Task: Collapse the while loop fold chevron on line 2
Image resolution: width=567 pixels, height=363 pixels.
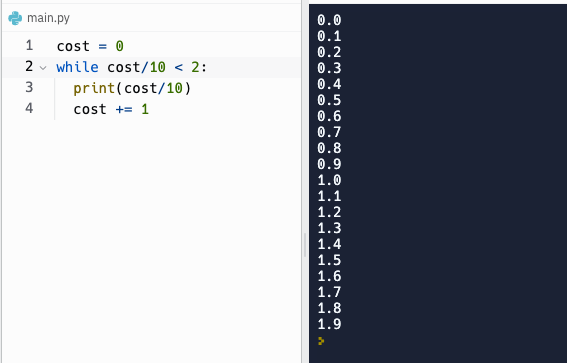Action: [43, 68]
